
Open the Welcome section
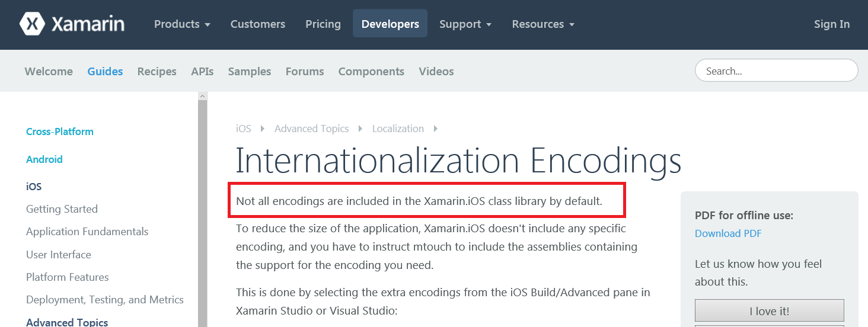point(49,71)
